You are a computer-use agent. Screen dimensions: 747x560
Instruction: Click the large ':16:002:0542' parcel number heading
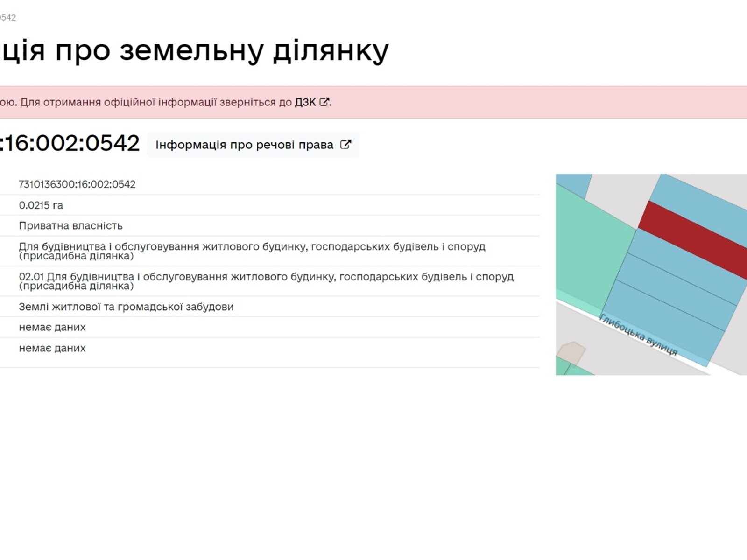[x=70, y=143]
